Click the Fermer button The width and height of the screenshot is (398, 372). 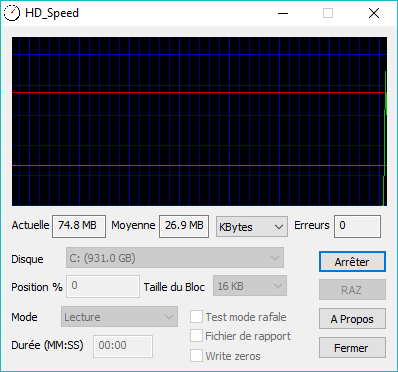coord(352,348)
